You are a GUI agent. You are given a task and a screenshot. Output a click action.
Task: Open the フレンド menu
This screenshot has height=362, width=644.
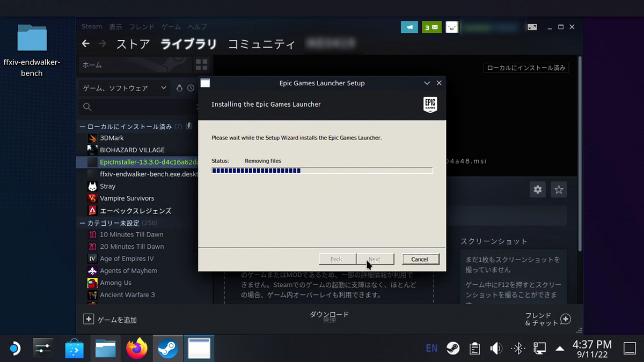pos(142,27)
